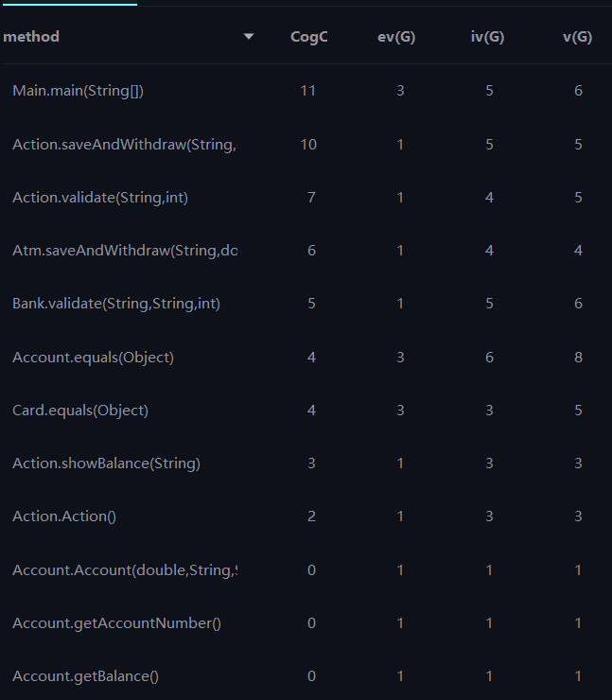
Task: Select the Action.showBalance(String) method
Action: coord(106,464)
